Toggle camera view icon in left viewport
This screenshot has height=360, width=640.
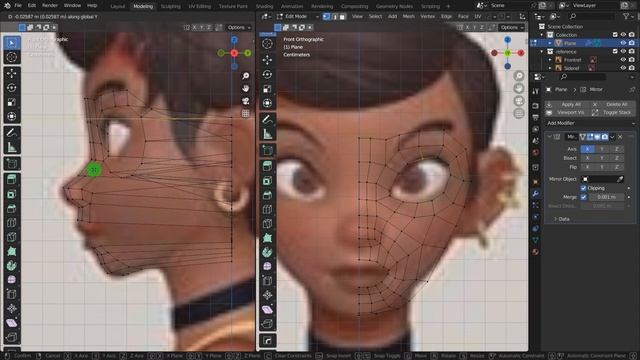tap(245, 101)
